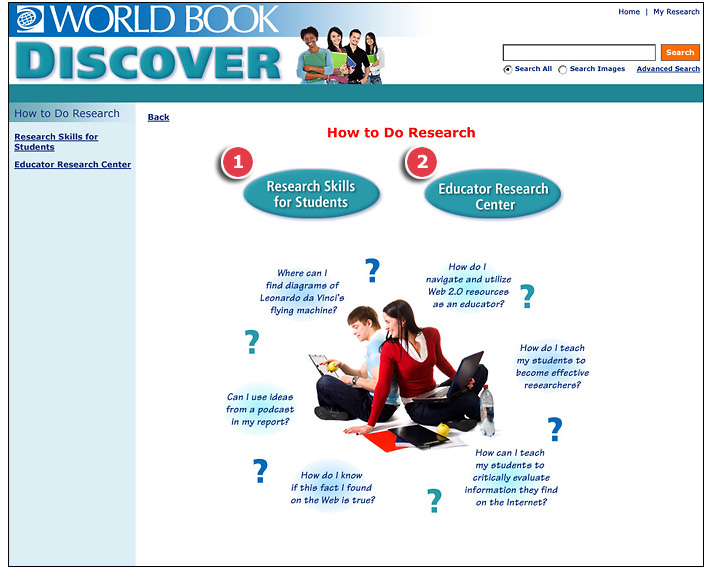This screenshot has height=584, width=710.
Task: Click the question about Web 2.0 resources
Action: (468, 286)
